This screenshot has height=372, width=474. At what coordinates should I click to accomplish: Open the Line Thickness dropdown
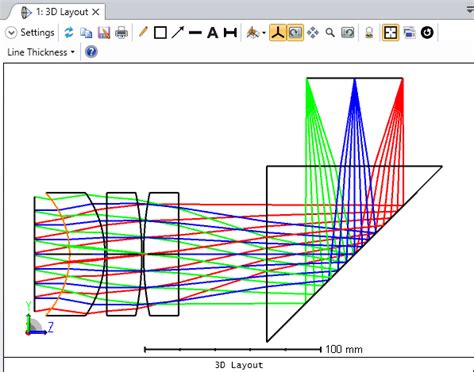[x=41, y=52]
